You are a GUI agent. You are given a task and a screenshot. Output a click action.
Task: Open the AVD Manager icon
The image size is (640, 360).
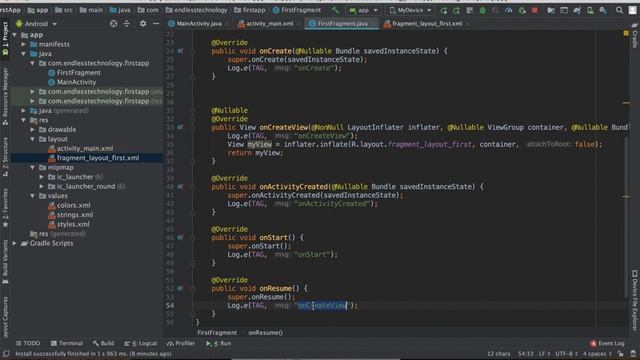pos(590,10)
